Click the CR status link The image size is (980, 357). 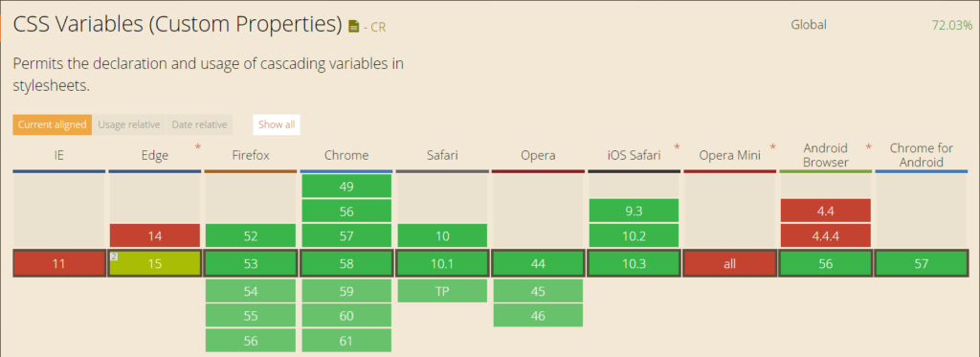(x=378, y=27)
